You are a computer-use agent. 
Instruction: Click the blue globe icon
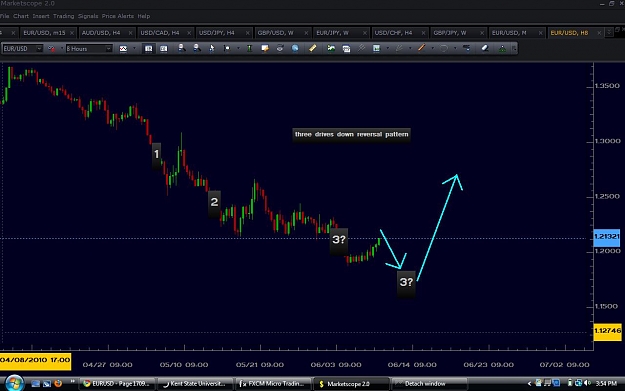pos(295,48)
